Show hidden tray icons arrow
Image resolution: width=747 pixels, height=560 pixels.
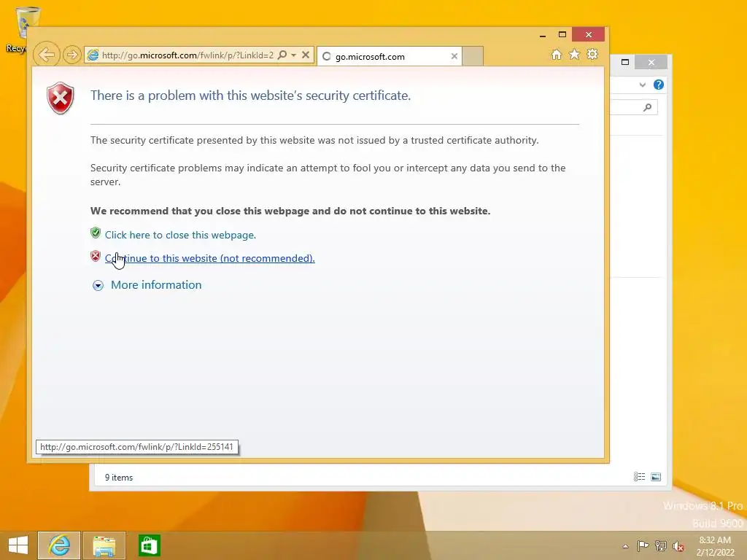tap(625, 546)
